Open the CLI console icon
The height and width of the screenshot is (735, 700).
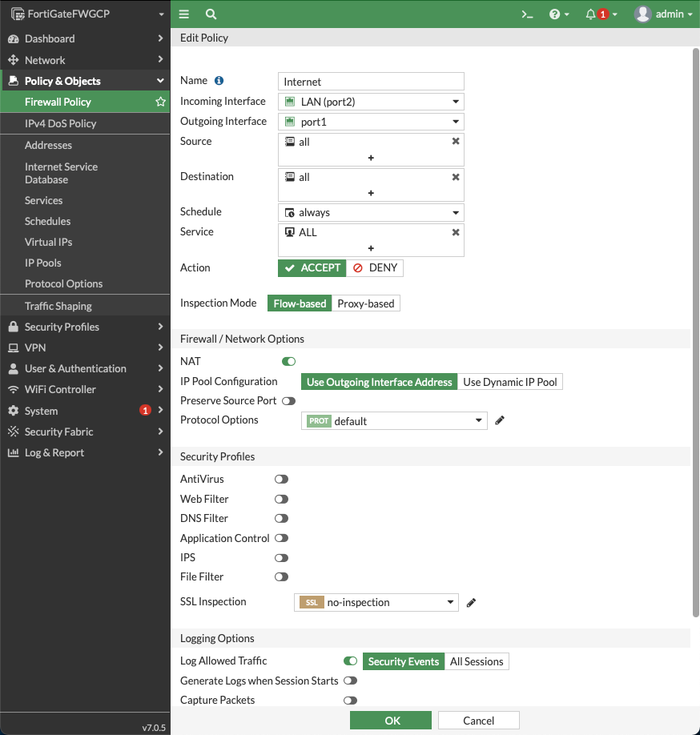coord(527,14)
